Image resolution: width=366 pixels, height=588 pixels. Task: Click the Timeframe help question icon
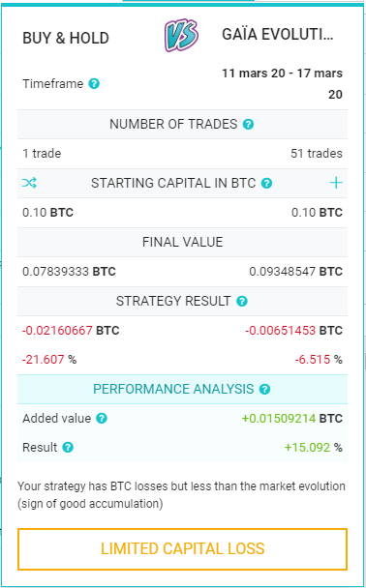(94, 83)
